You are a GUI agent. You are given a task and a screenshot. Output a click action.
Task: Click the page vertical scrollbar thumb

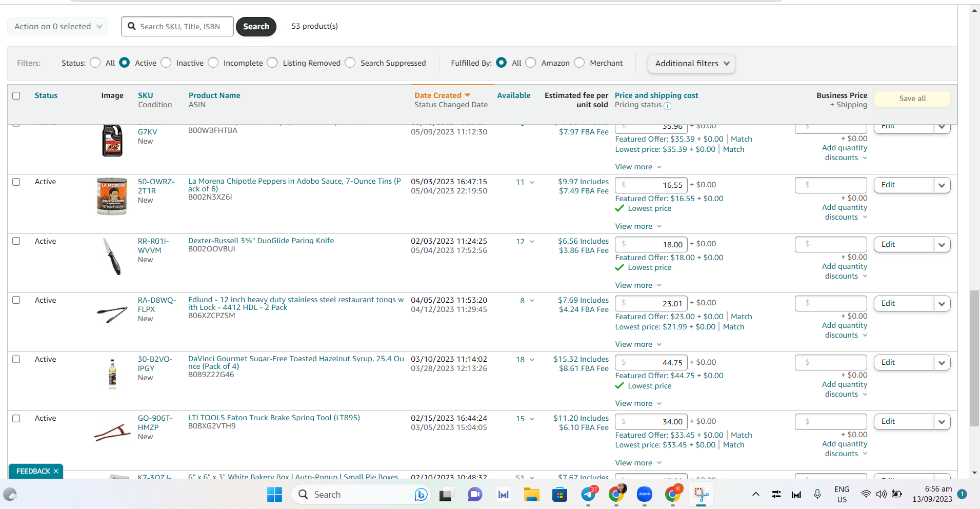pyautogui.click(x=974, y=358)
